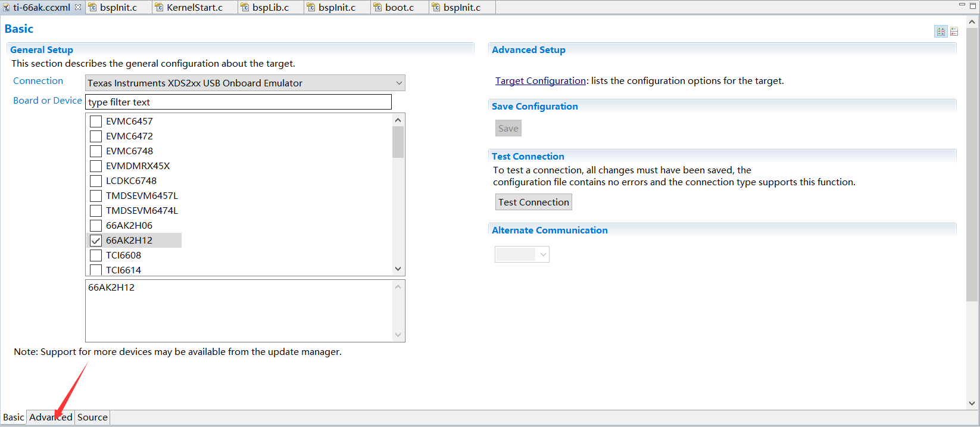Maximize the editor area
The image size is (980, 427).
tap(973, 5)
